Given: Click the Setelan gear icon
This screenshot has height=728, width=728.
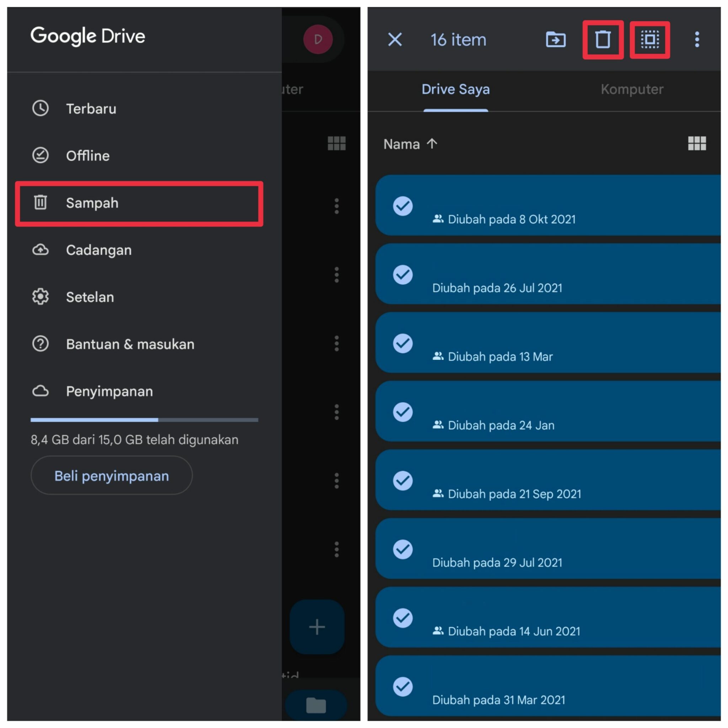Looking at the screenshot, I should coord(40,296).
